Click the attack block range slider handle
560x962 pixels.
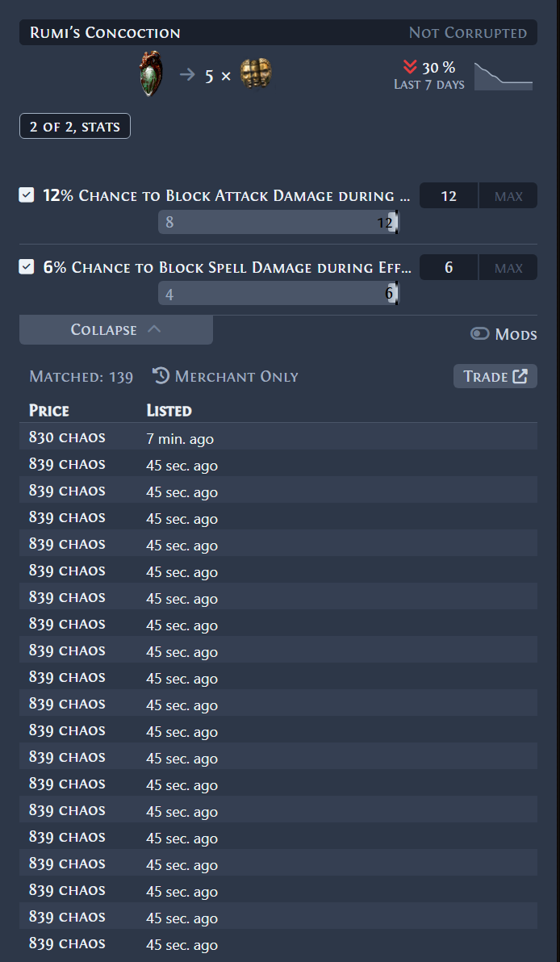click(x=393, y=222)
